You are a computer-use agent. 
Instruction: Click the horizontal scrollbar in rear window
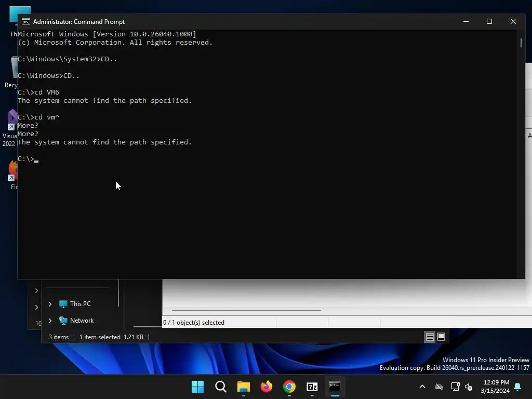pos(246,310)
